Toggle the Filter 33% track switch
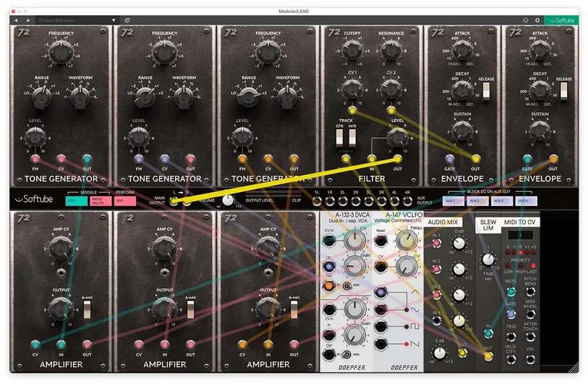 pyautogui.click(x=340, y=137)
